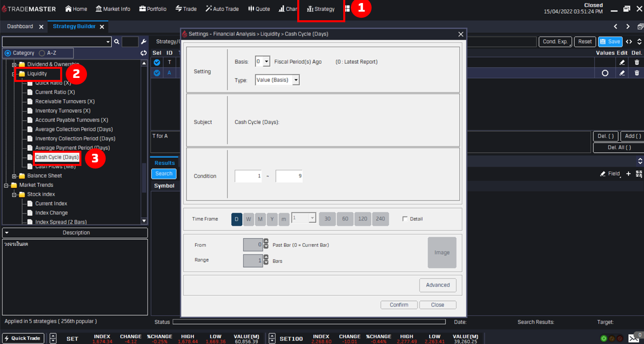
Task: Uncheck the Sel checkbox for row T
Action: point(157,62)
